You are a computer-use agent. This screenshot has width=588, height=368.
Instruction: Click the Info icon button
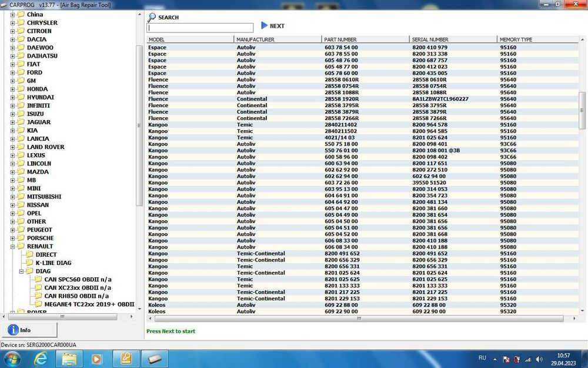[x=13, y=330]
